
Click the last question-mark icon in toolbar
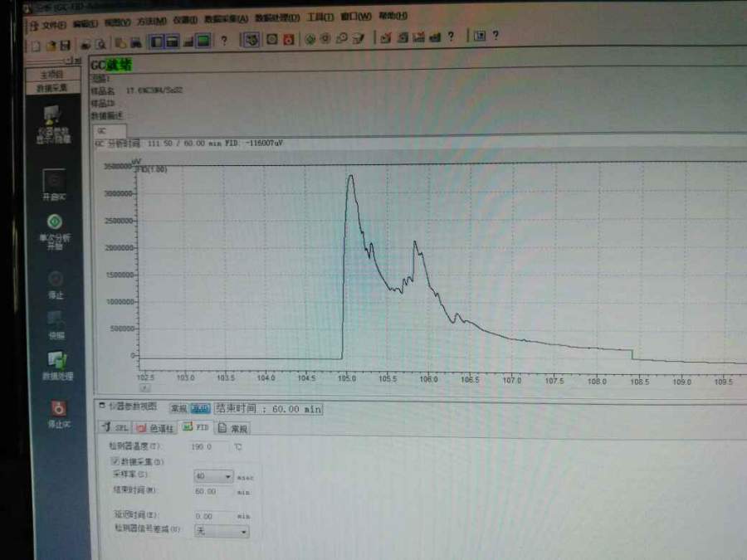click(x=496, y=35)
